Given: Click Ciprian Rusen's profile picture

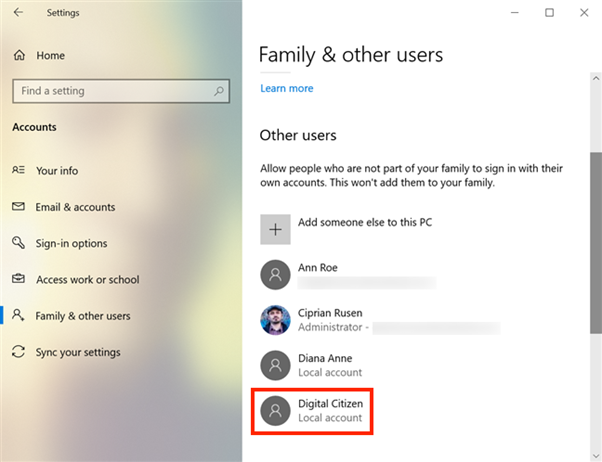Looking at the screenshot, I should 275,320.
